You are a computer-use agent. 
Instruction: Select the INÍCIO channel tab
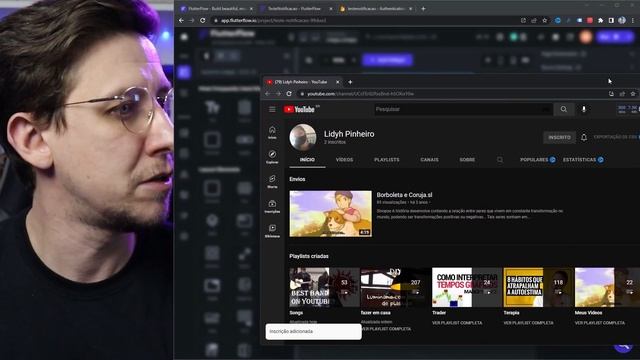[x=307, y=160]
